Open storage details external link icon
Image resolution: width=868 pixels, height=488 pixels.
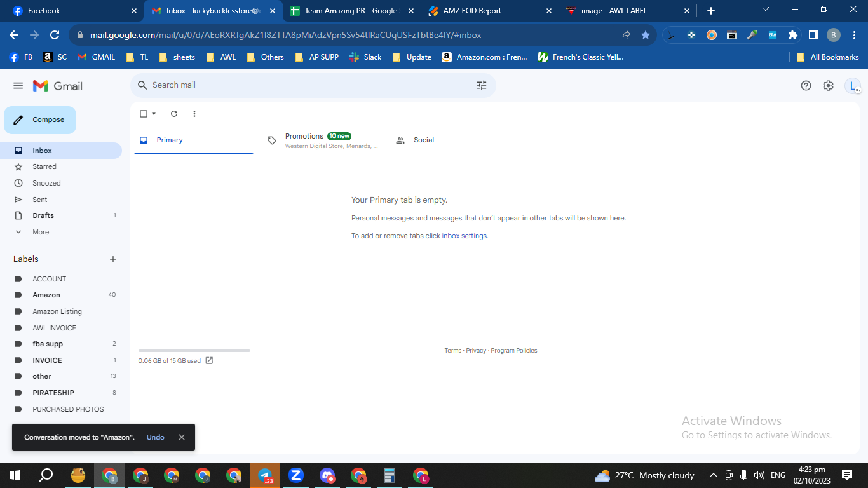click(209, 360)
